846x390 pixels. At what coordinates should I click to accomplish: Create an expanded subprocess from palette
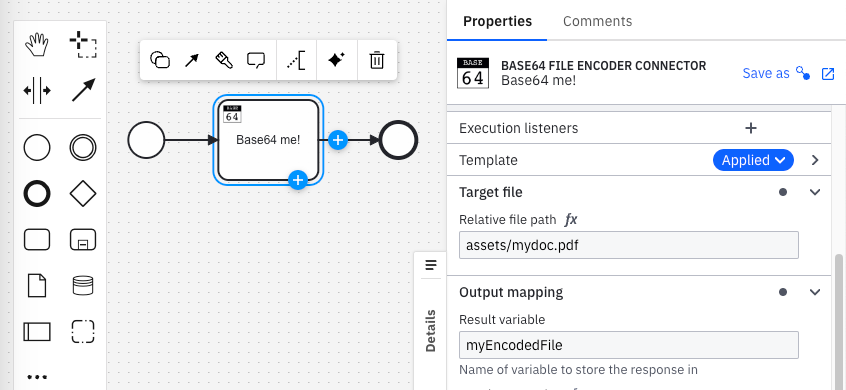(83, 240)
